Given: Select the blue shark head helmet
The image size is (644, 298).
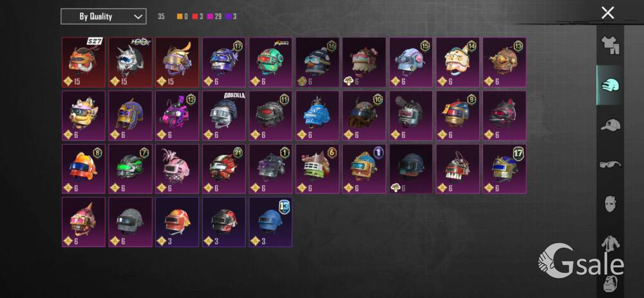Looking at the screenshot, I should 317,115.
